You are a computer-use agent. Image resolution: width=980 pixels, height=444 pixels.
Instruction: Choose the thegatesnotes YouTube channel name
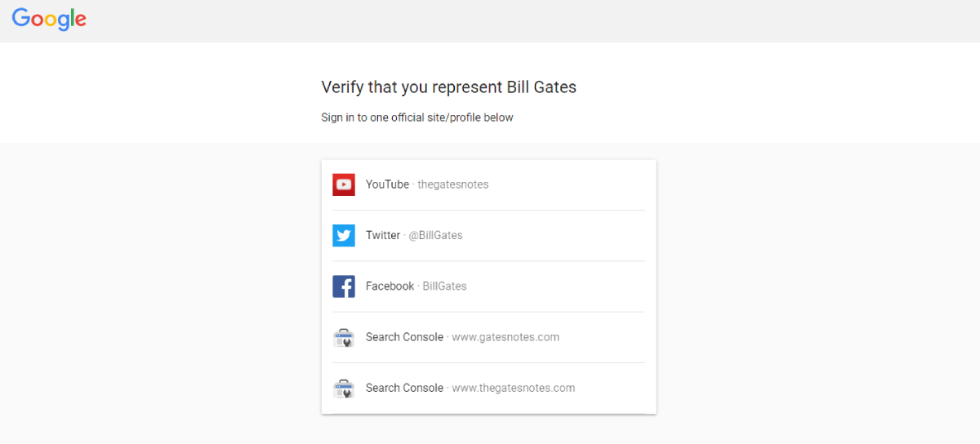pyautogui.click(x=453, y=184)
